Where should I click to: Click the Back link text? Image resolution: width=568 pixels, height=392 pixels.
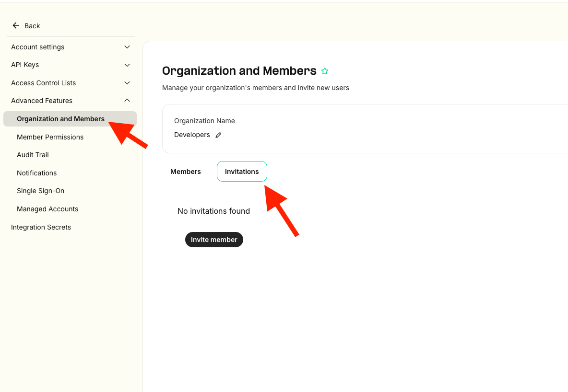tap(32, 26)
